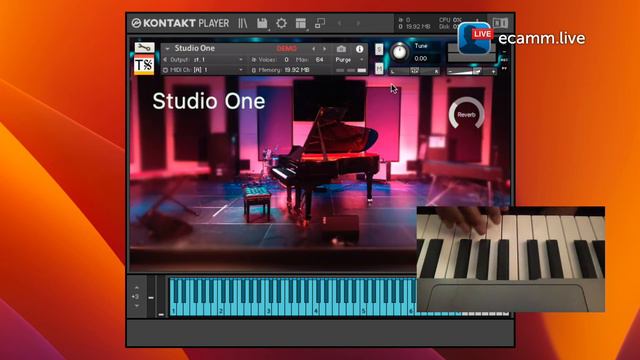
Task: Click the instrument volume slider
Action: 472,71
